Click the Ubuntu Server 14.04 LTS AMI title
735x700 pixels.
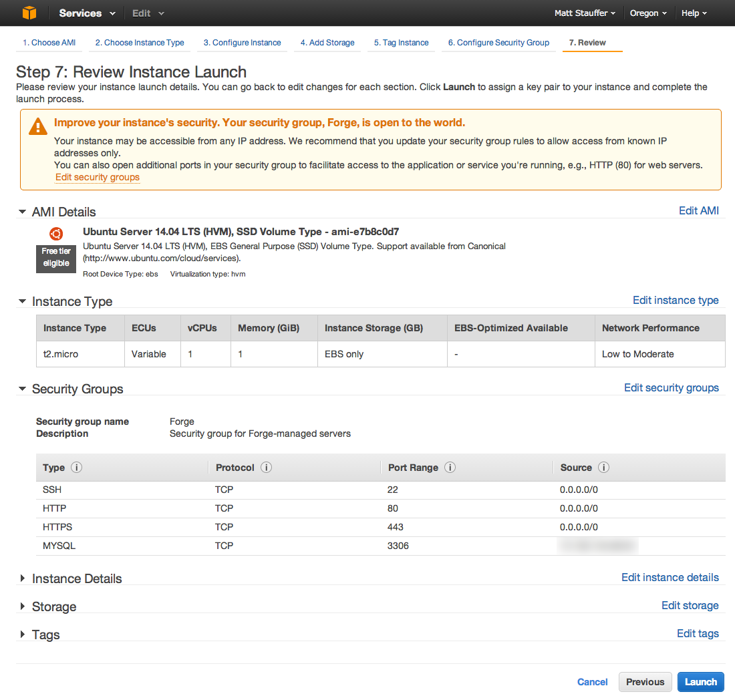pos(241,232)
